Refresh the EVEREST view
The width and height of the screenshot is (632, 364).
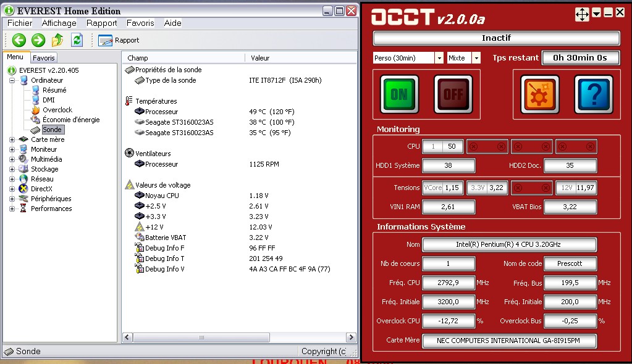(x=77, y=40)
